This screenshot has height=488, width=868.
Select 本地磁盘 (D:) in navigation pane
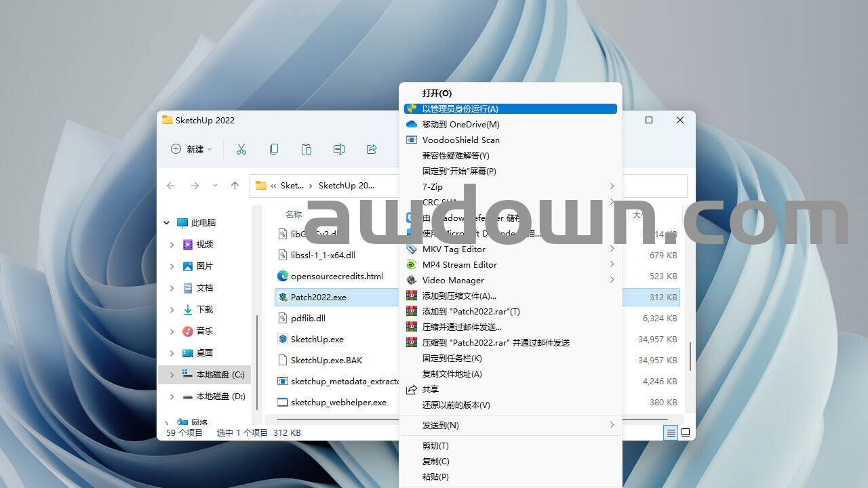point(220,396)
